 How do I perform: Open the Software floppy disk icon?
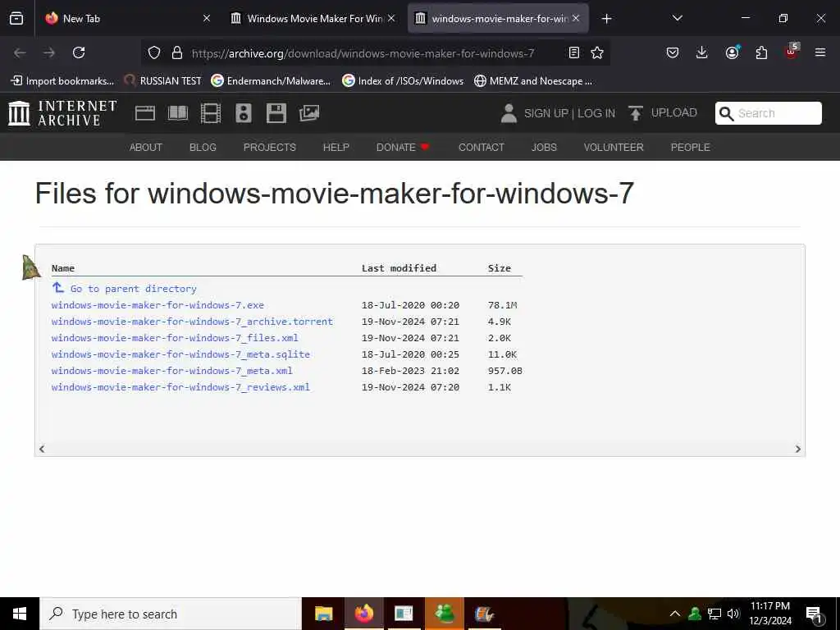tap(276, 113)
